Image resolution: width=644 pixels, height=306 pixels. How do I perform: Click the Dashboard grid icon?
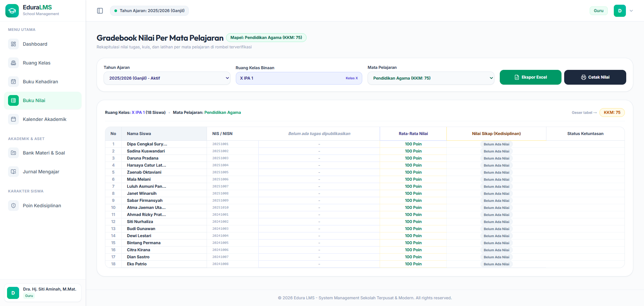13,44
